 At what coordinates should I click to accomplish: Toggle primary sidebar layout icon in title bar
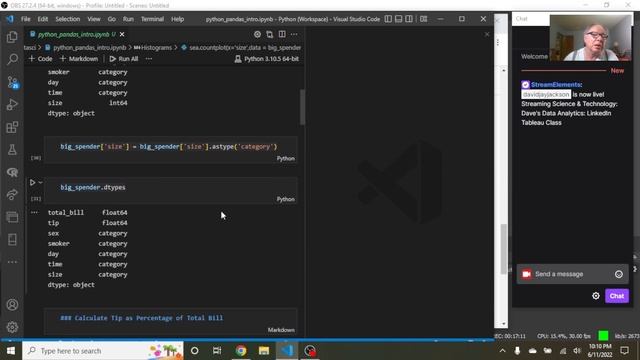tap(388, 19)
